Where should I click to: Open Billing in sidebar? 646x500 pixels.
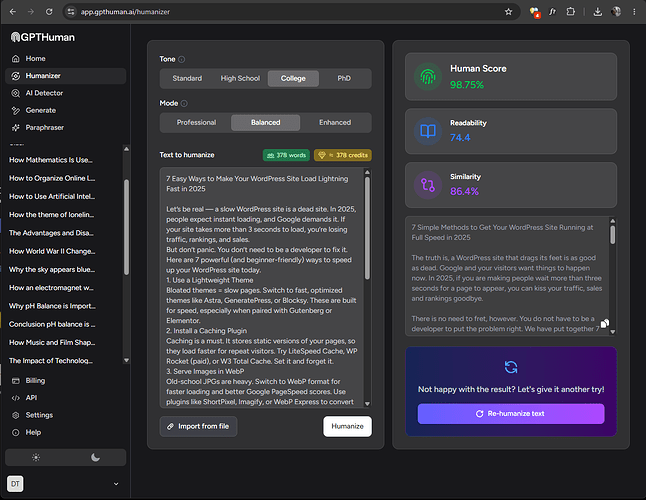coord(66,381)
